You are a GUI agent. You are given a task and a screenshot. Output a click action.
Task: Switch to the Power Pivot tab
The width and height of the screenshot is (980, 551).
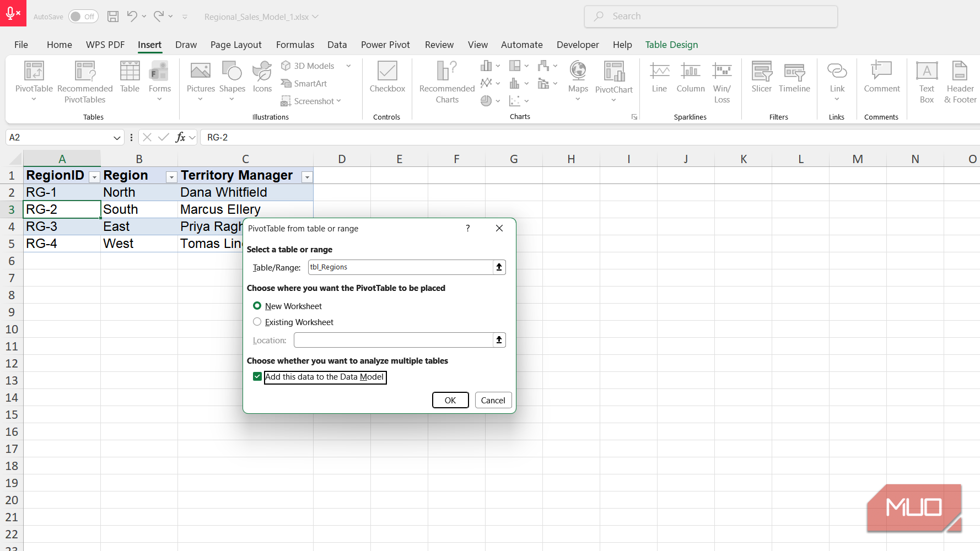(x=385, y=45)
